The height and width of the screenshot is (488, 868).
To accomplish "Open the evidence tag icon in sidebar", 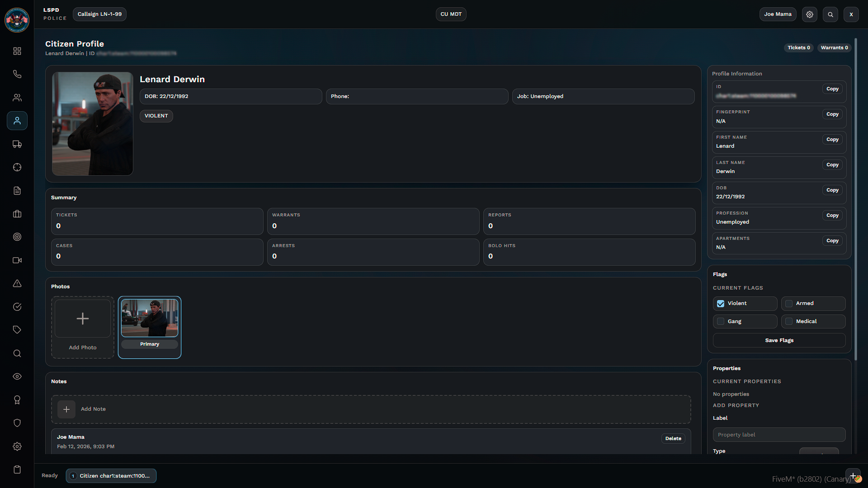I will pyautogui.click(x=17, y=330).
